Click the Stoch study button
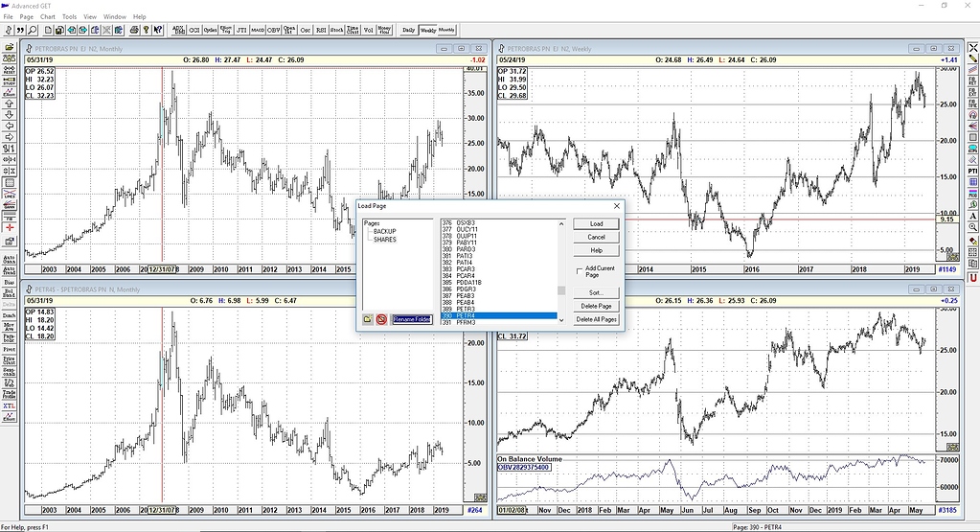980x532 pixels. pyautogui.click(x=337, y=30)
